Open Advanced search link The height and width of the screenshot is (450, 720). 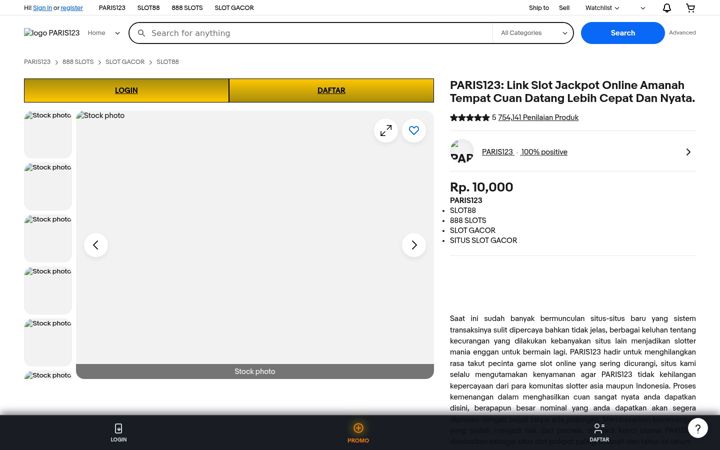(x=682, y=33)
